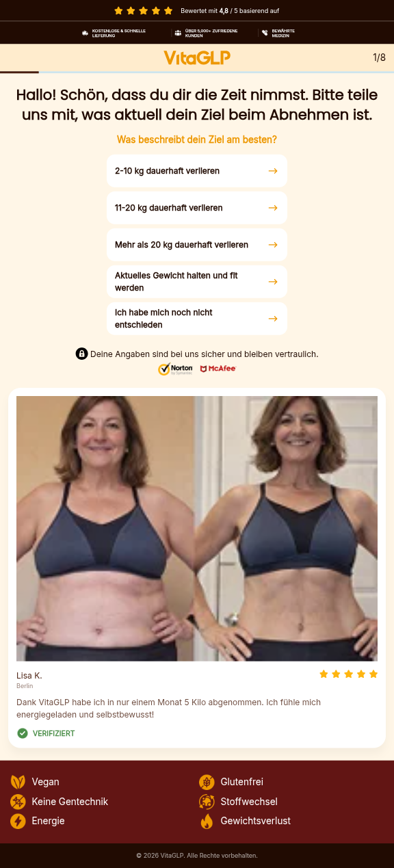
Task: Click the quiz progress bar
Action: coord(197,72)
